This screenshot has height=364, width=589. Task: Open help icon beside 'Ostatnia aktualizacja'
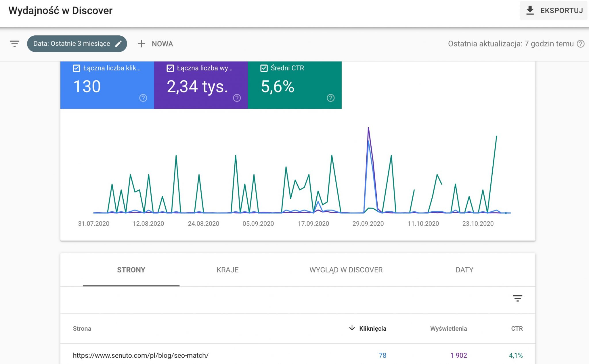click(581, 44)
